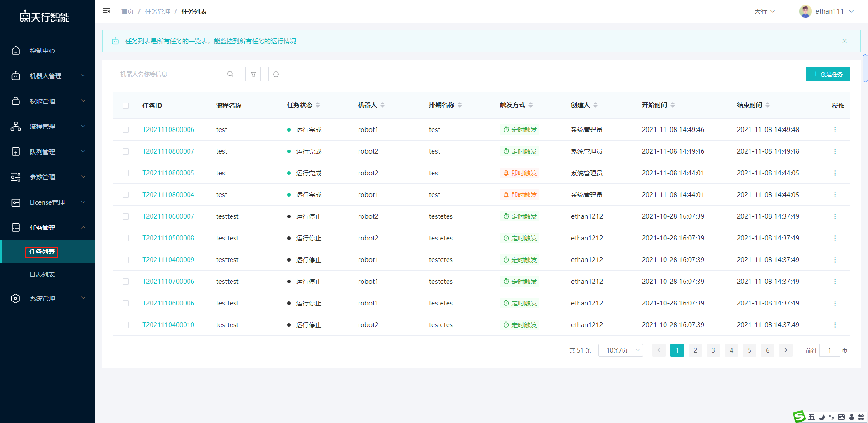This screenshot has height=423, width=868.
Task: Open the 天行 tenant dropdown
Action: tap(764, 11)
